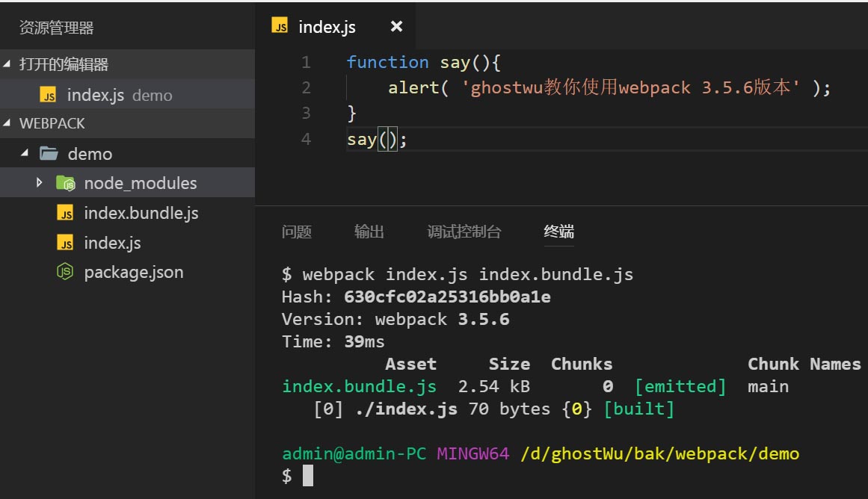Click the demo folder icon
The height and width of the screenshot is (499, 868).
(x=49, y=154)
